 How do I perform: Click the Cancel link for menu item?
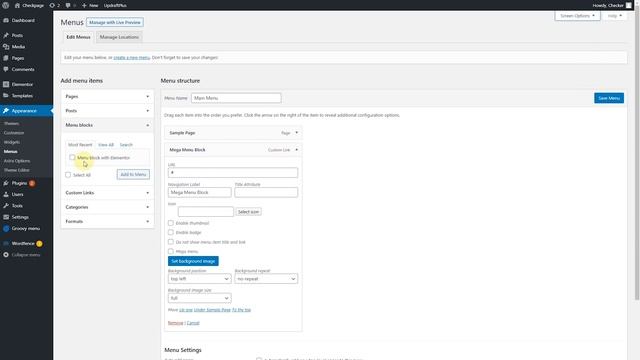pyautogui.click(x=193, y=323)
